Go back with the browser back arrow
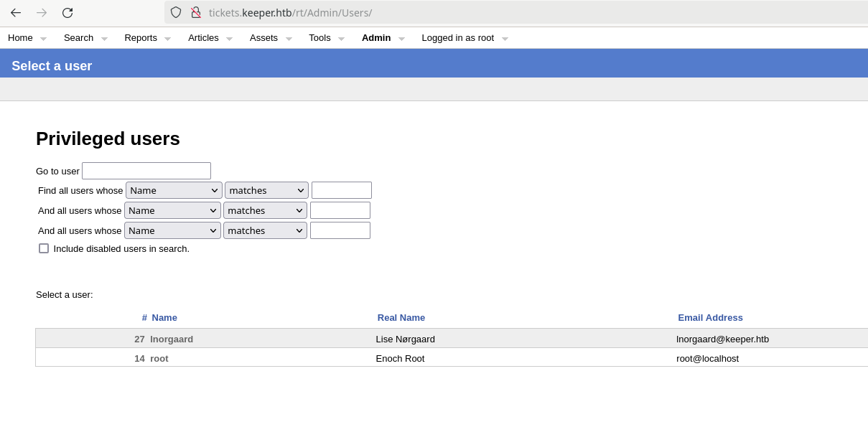868x422 pixels. (16, 12)
